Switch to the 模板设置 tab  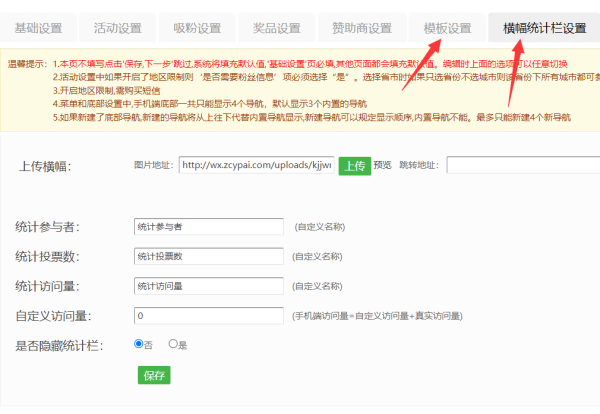tap(447, 27)
